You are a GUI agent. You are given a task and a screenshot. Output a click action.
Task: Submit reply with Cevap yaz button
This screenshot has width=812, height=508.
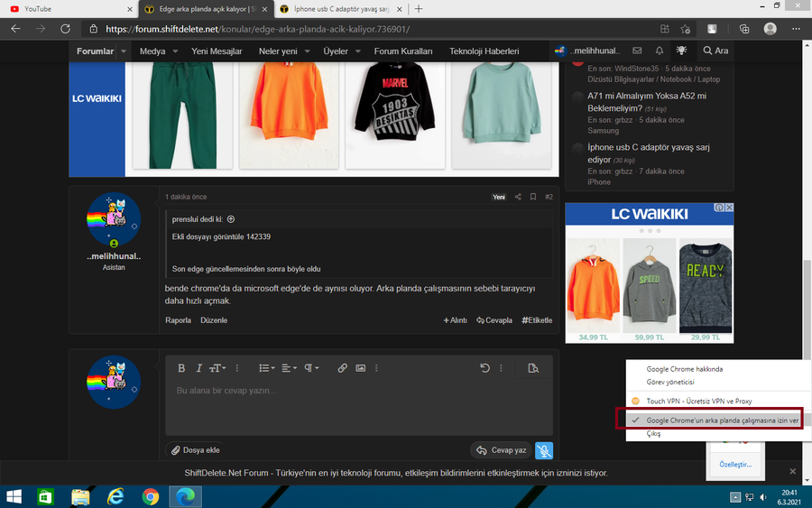coord(502,450)
